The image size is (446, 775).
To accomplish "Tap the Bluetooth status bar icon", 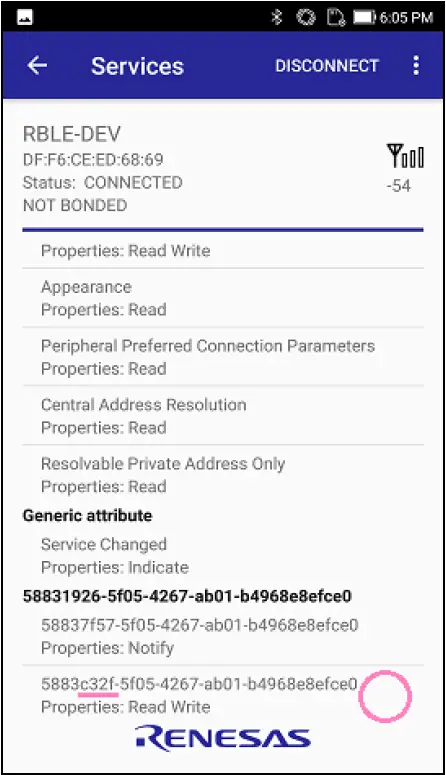I will (x=277, y=18).
